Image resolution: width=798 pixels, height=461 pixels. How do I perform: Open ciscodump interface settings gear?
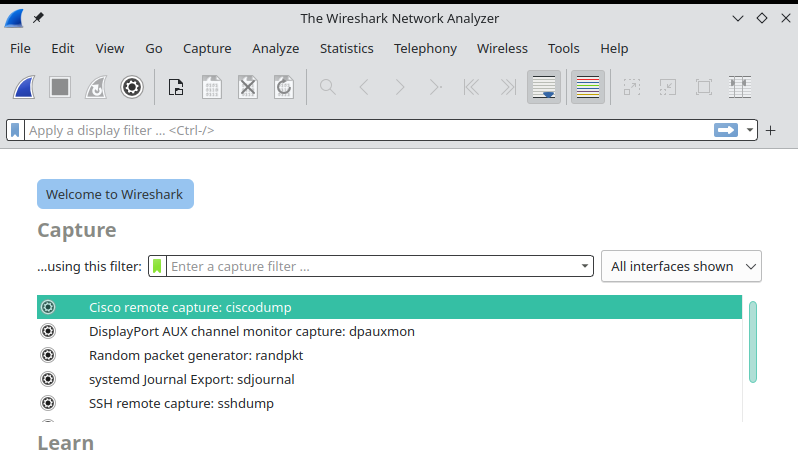(48, 307)
